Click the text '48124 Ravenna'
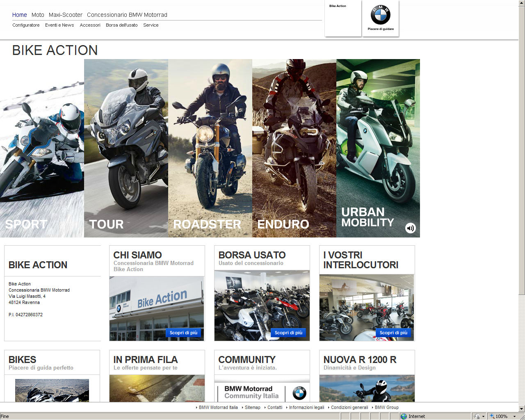 click(24, 302)
